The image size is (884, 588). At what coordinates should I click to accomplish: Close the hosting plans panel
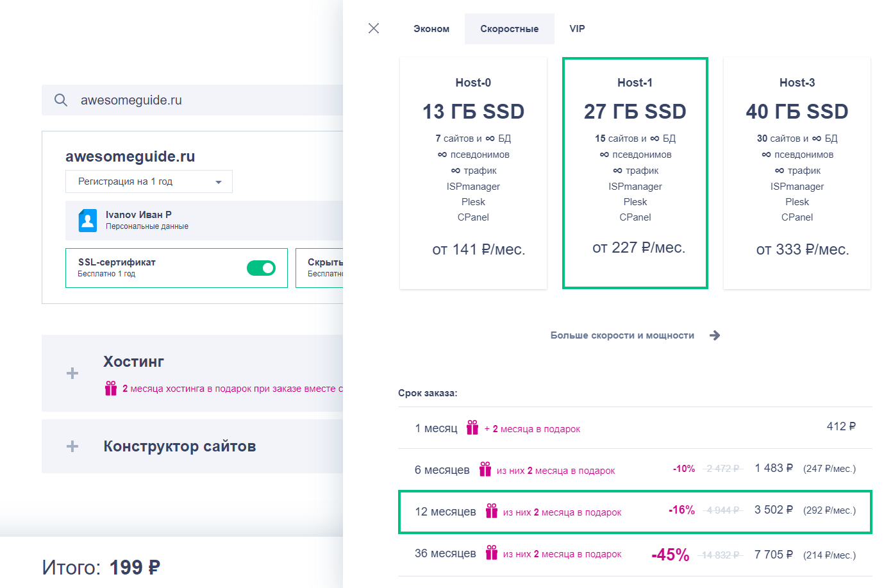coord(374,28)
